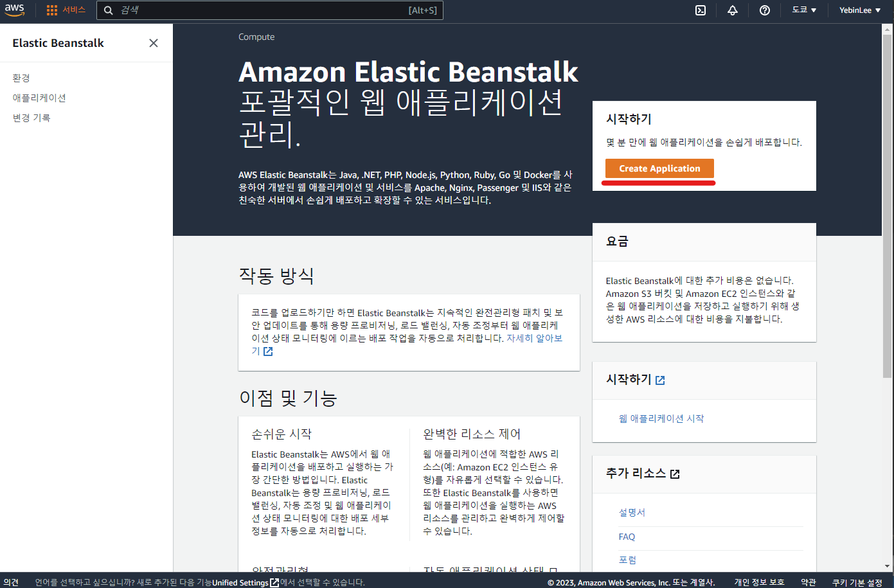Viewport: 894px width, 588px height.
Task: Click Unified Settings external link icon
Action: (x=274, y=582)
